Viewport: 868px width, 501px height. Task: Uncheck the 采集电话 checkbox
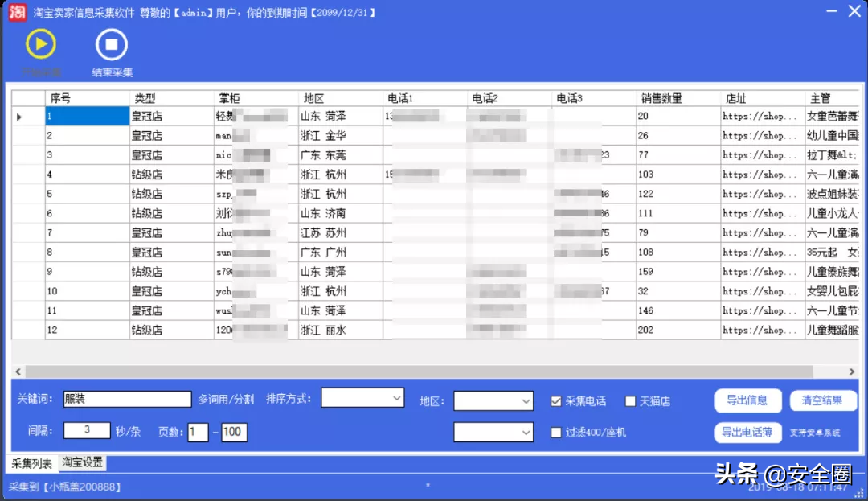(x=556, y=401)
